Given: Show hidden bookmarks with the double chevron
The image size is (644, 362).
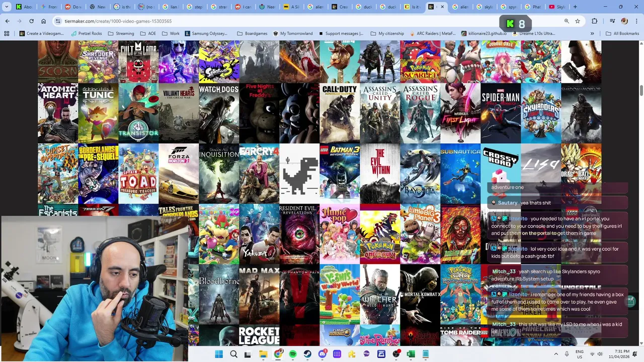Looking at the screenshot, I should click(x=592, y=34).
